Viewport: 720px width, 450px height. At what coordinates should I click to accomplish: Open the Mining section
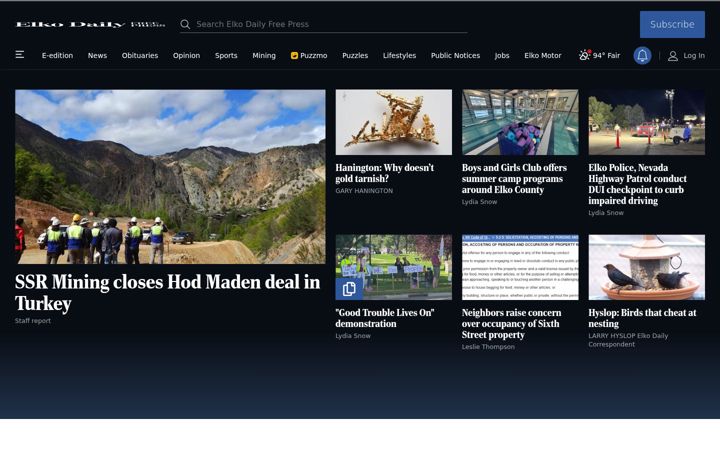tap(264, 56)
